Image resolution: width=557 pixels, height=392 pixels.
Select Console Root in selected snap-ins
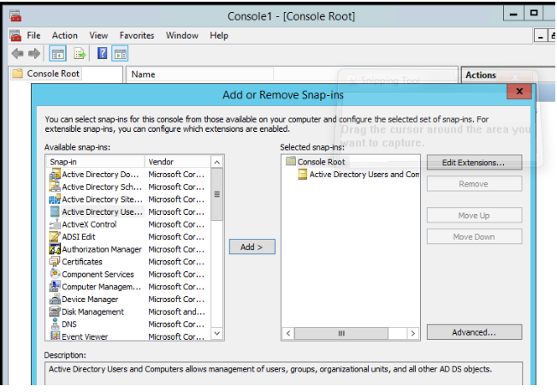[x=321, y=162]
